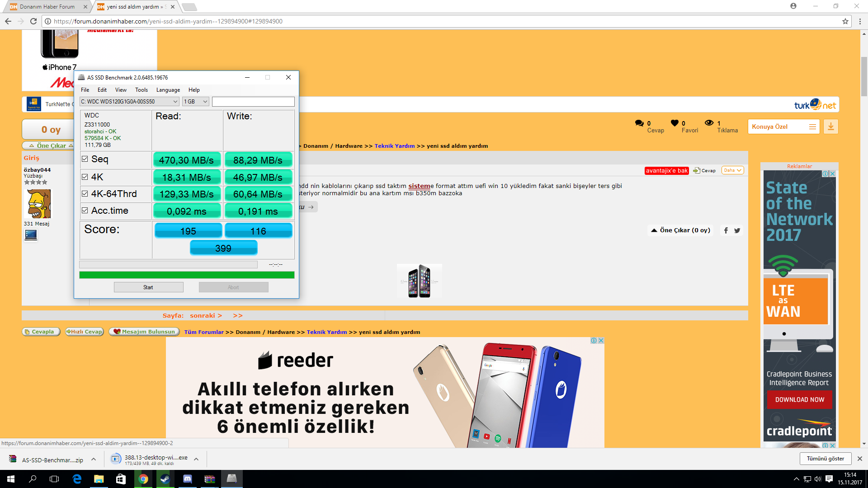Viewport: 868px width, 488px height.
Task: Click the green benchmark progress bar
Action: click(x=187, y=275)
